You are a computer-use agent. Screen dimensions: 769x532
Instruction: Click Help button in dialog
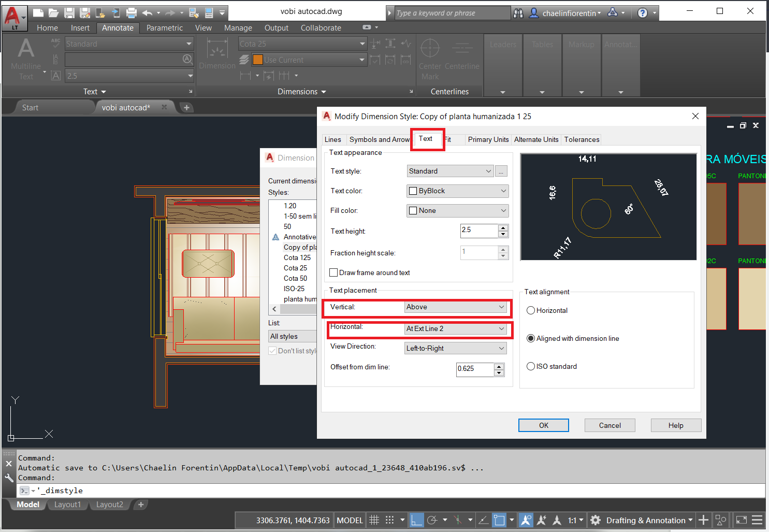coord(676,425)
